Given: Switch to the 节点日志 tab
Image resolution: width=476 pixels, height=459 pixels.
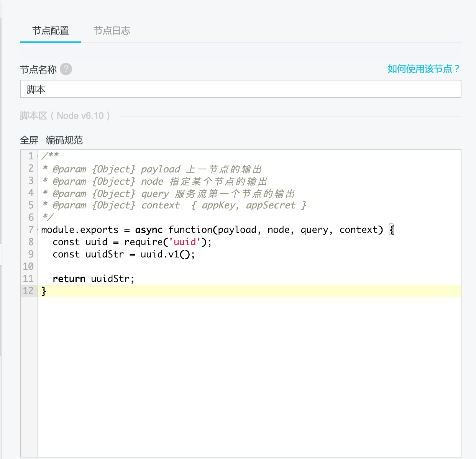Looking at the screenshot, I should (x=112, y=31).
